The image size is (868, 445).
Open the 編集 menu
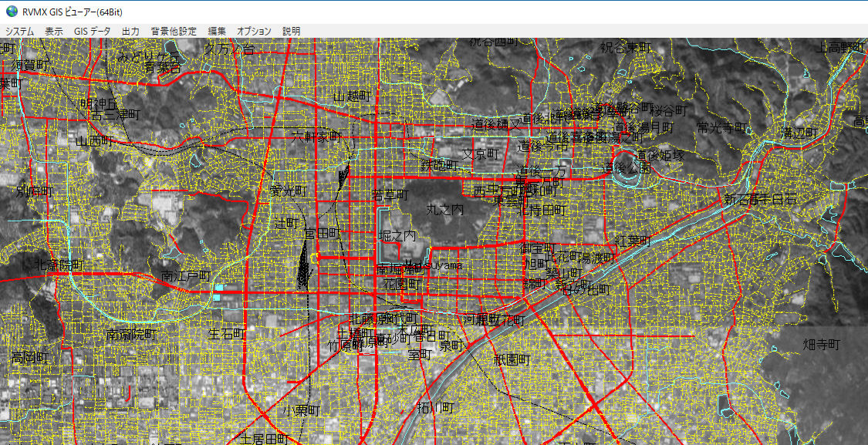pyautogui.click(x=217, y=32)
